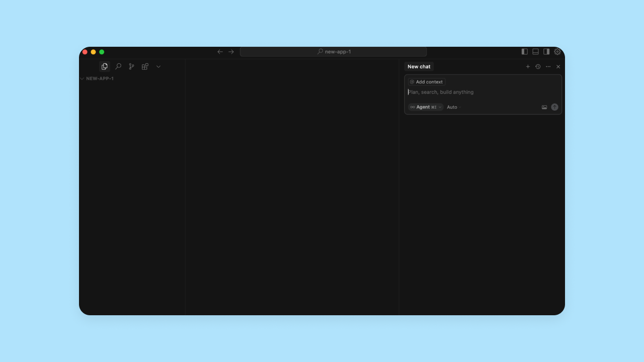
Task: Open the Source Control view
Action: pos(131,66)
